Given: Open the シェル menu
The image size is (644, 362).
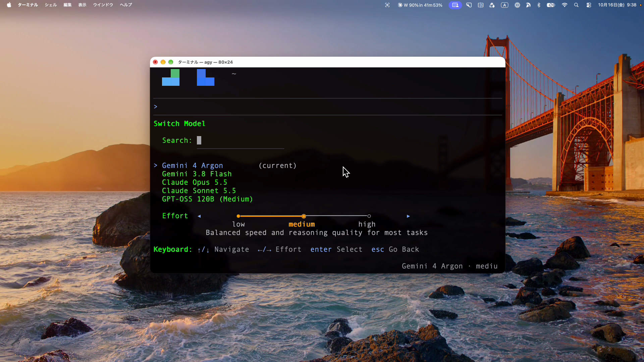Looking at the screenshot, I should point(51,5).
